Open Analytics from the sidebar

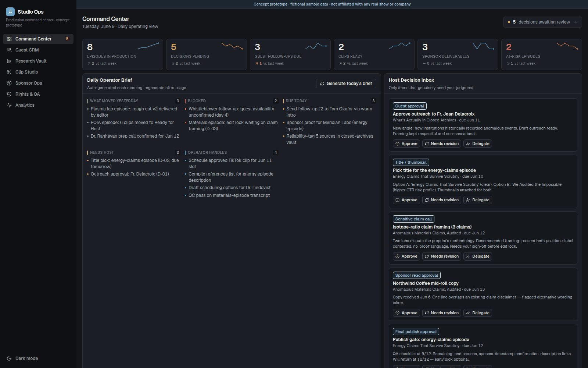[x=38, y=105]
